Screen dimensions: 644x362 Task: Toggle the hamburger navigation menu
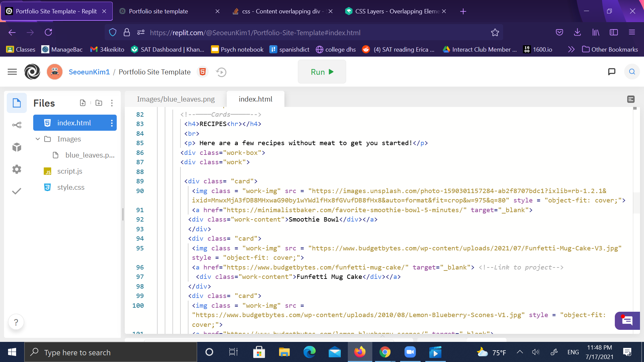(12, 72)
